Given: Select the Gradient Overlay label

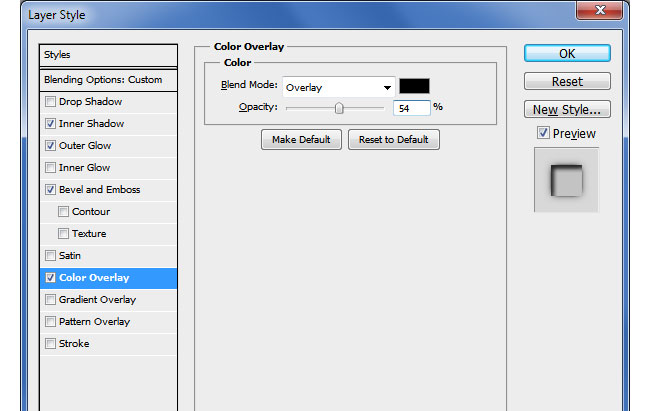Looking at the screenshot, I should pos(97,299).
